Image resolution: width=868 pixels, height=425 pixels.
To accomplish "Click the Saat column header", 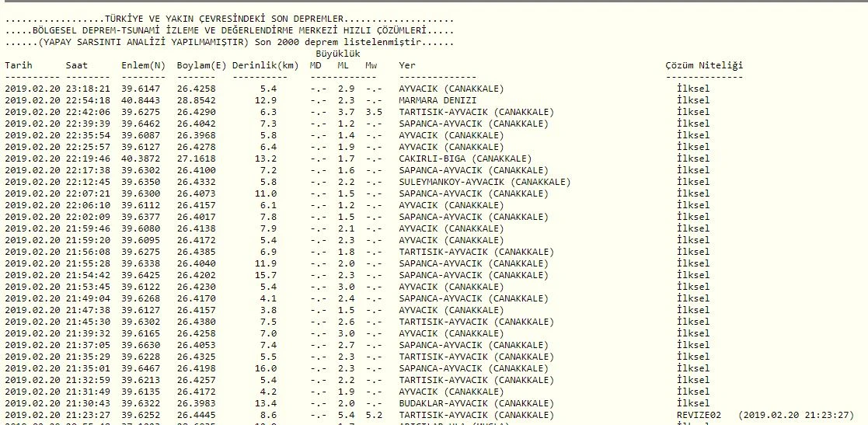I will (77, 65).
